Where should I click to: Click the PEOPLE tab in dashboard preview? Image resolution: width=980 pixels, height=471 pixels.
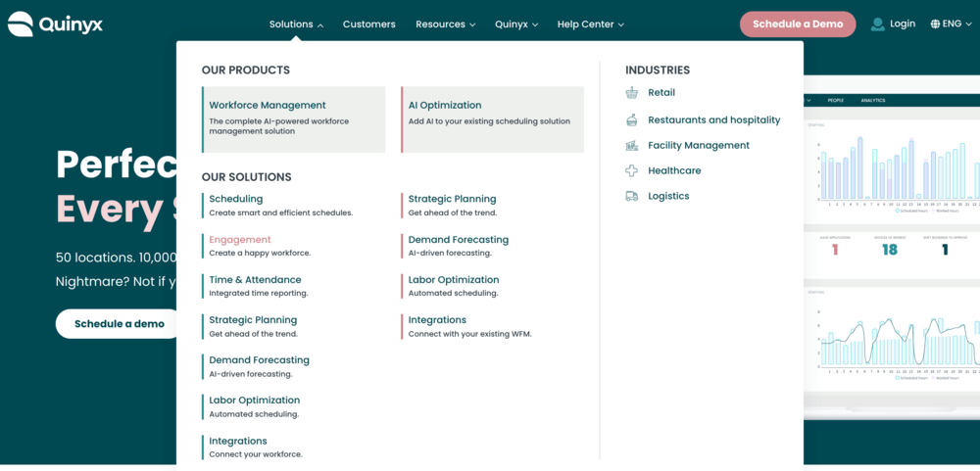tap(835, 101)
